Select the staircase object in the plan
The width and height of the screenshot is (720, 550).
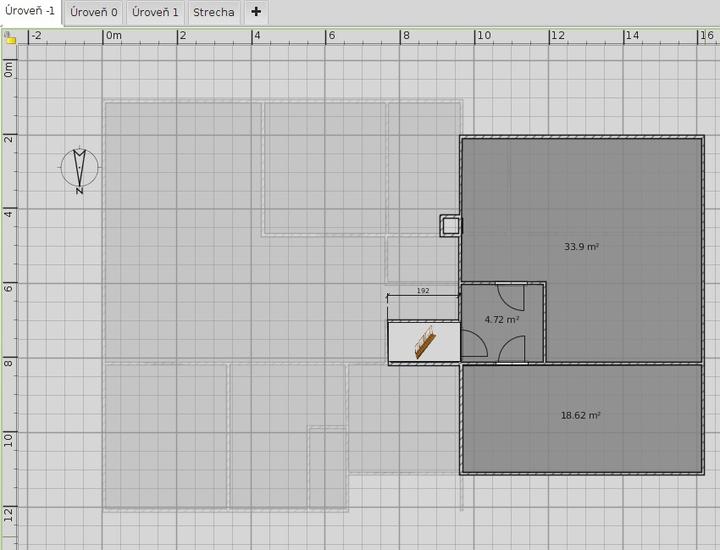425,342
